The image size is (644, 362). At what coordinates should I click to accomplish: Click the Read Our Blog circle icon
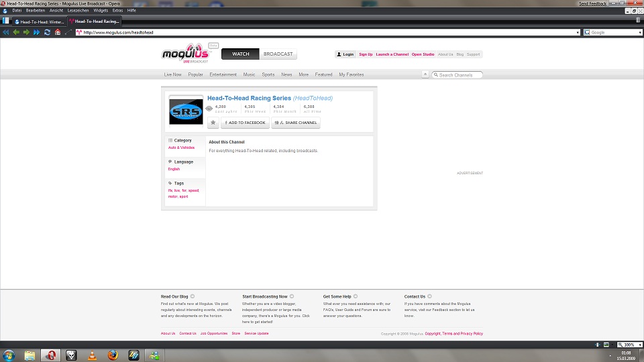(193, 296)
